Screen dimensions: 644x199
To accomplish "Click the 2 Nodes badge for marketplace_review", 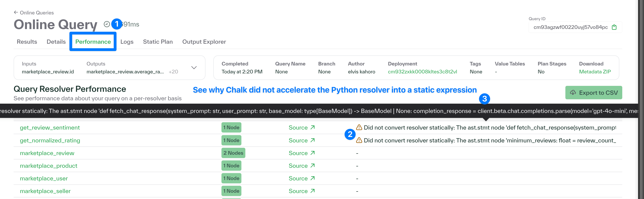I will [x=233, y=153].
